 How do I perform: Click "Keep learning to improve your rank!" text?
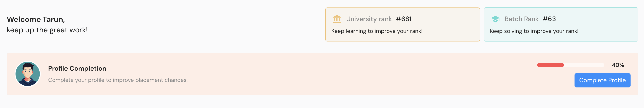pos(377,31)
